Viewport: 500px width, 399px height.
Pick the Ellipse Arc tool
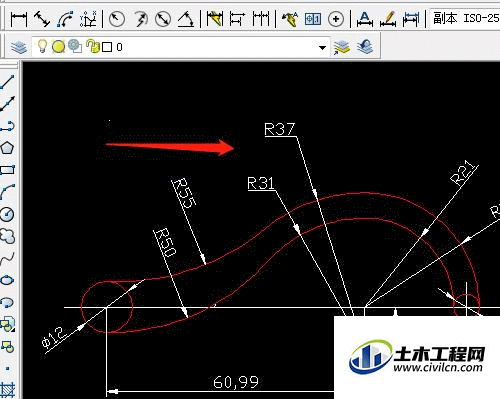7,302
